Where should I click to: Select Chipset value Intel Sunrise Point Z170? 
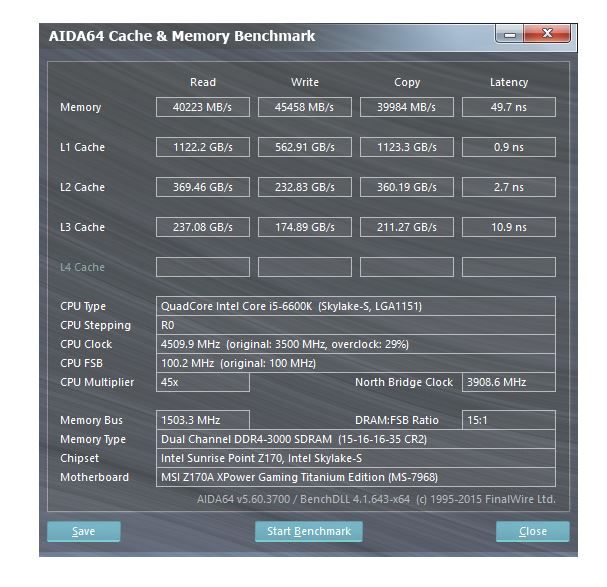pos(356,458)
